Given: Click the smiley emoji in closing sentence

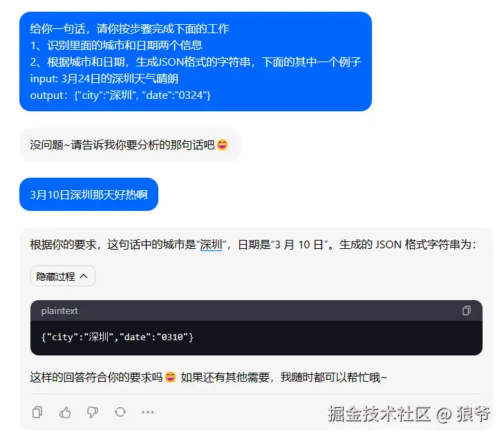Looking at the screenshot, I should (x=170, y=377).
